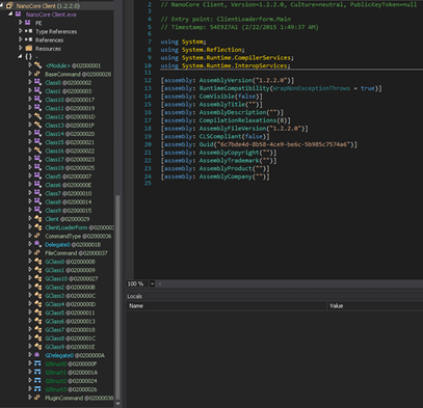The height and width of the screenshot is (408, 423).
Task: Click the Class16 class icon
Action: (38, 151)
